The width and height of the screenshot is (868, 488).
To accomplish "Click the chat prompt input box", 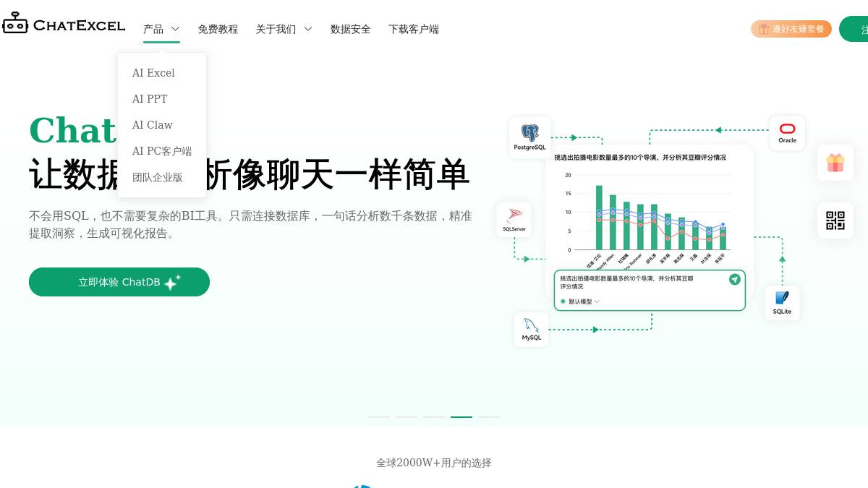I will coord(650,291).
